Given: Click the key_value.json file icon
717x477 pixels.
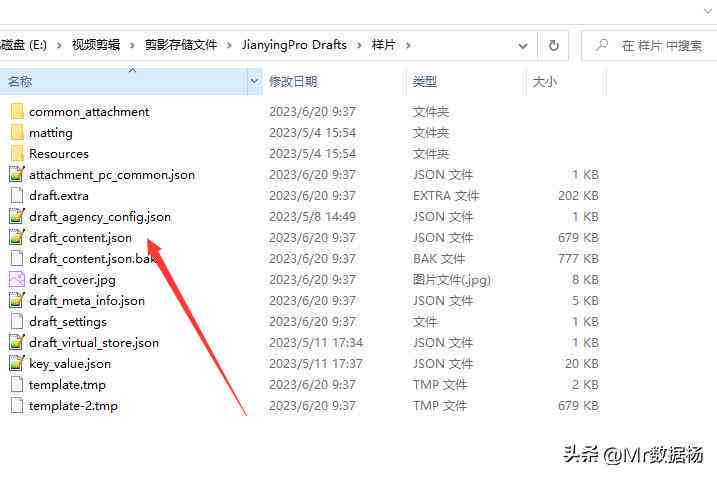Looking at the screenshot, I should 17,364.
